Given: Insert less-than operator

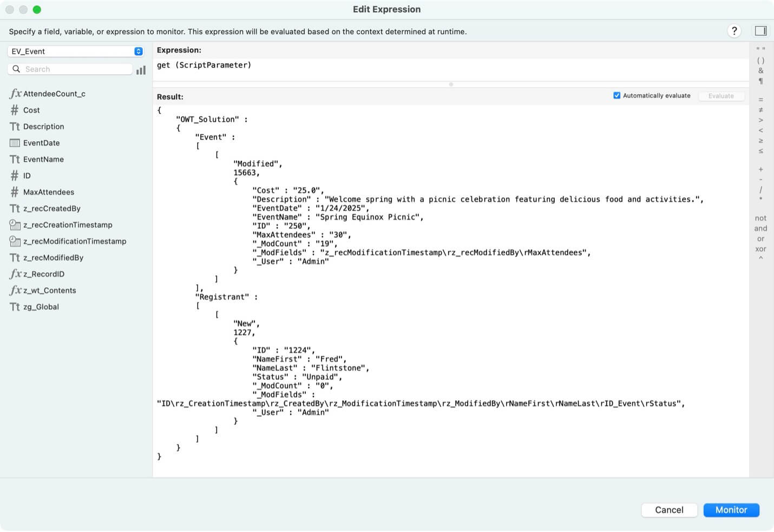Looking at the screenshot, I should tap(760, 130).
